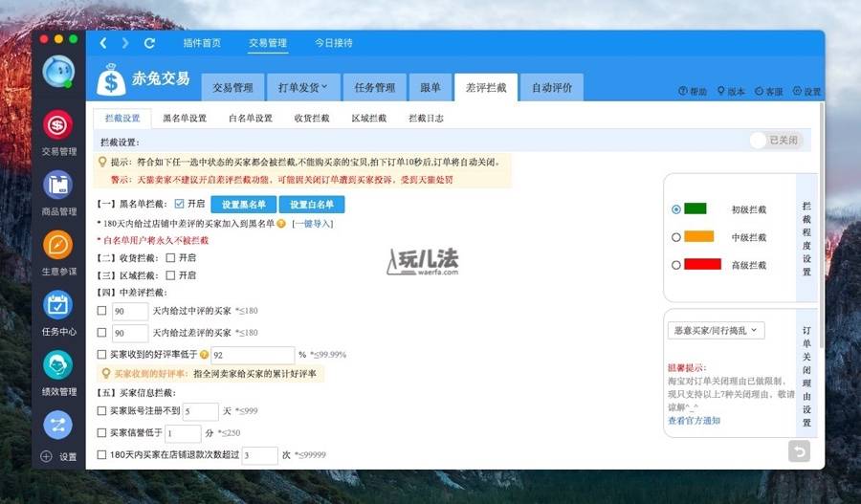Viewport: 861px width, 504px height.
Task: Enable the 区域拦截 开启 checkbox
Action: (x=170, y=274)
